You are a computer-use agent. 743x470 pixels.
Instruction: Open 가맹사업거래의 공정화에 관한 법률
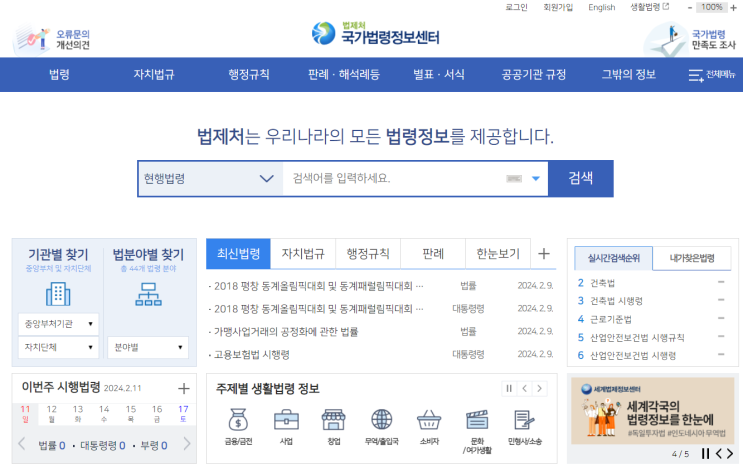pos(286,332)
